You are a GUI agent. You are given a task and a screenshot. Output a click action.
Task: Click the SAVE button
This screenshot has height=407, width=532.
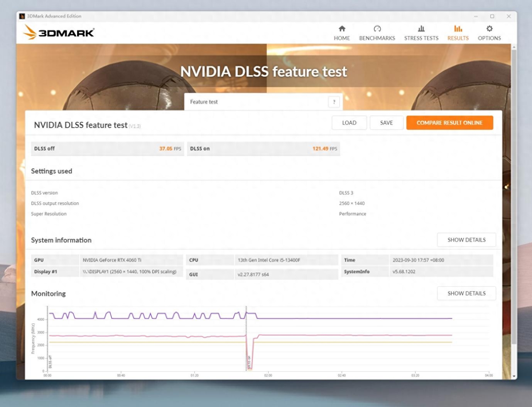tap(386, 123)
